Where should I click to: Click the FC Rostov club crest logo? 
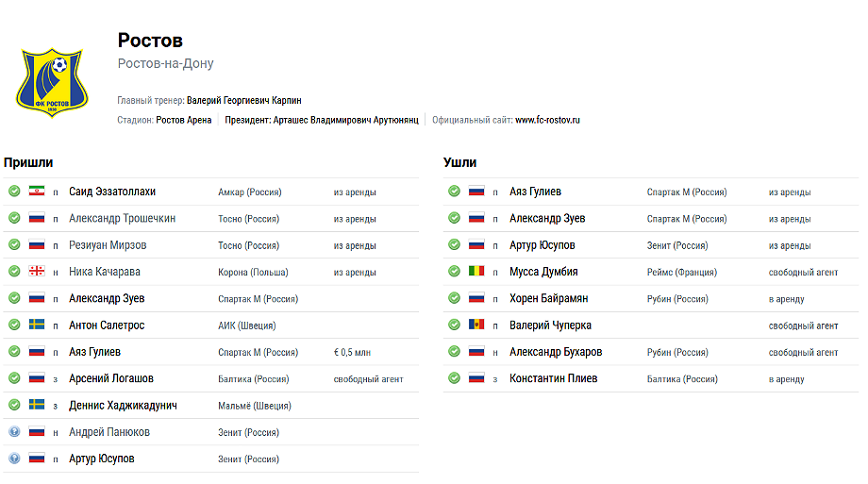click(52, 82)
